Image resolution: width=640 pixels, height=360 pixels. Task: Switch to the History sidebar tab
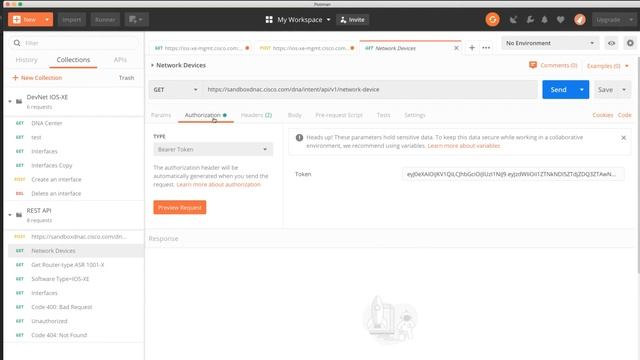27,60
